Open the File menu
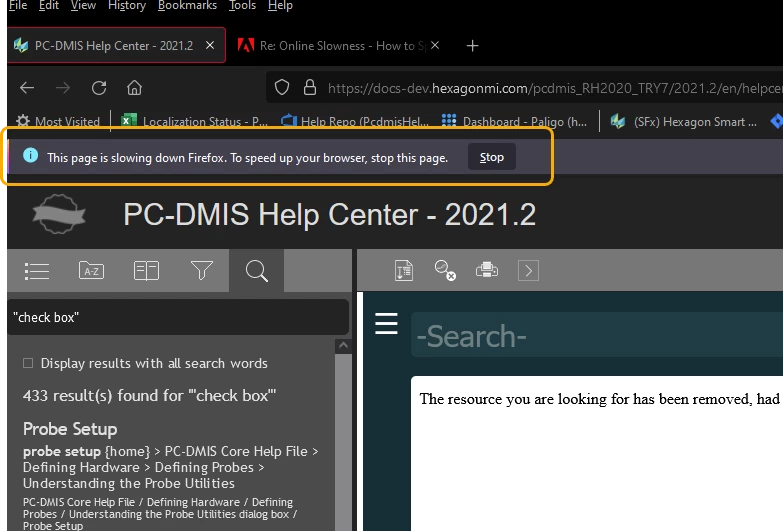 (x=18, y=5)
